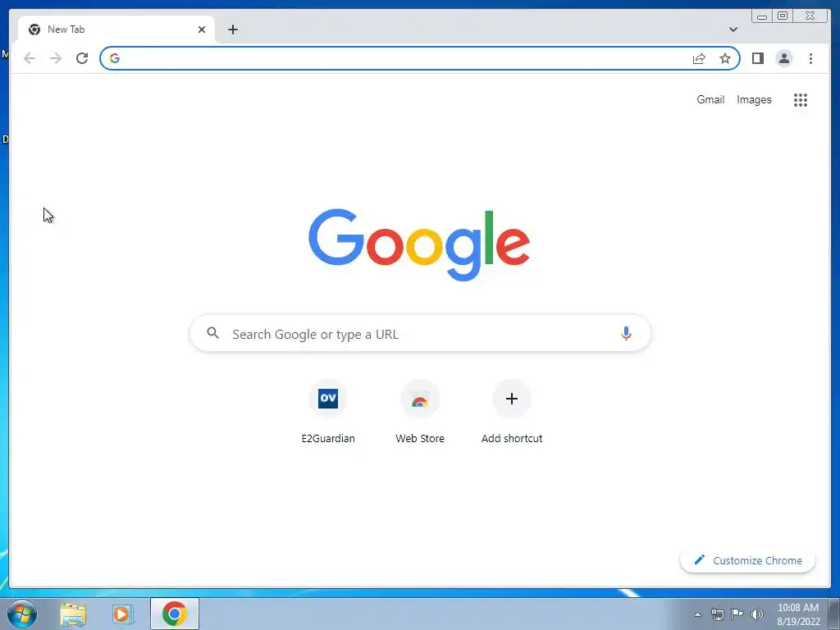Screen dimensions: 840x630
Task: Click the Google icon in the address bar
Action: click(x=115, y=58)
